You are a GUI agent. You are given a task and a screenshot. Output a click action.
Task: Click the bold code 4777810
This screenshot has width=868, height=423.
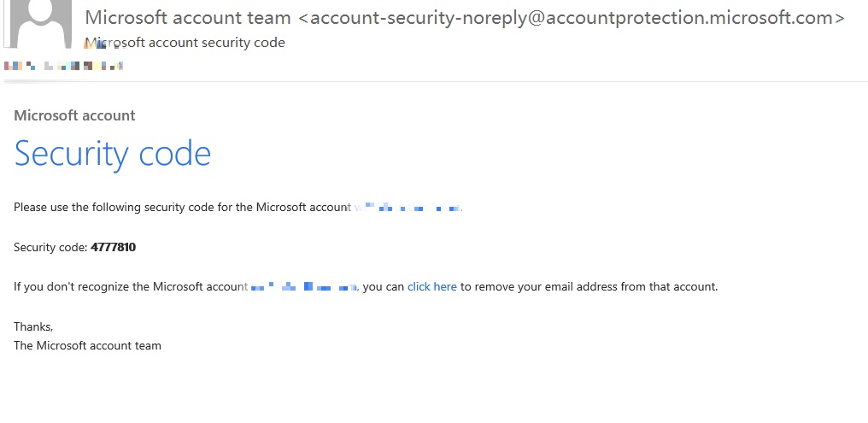(113, 247)
